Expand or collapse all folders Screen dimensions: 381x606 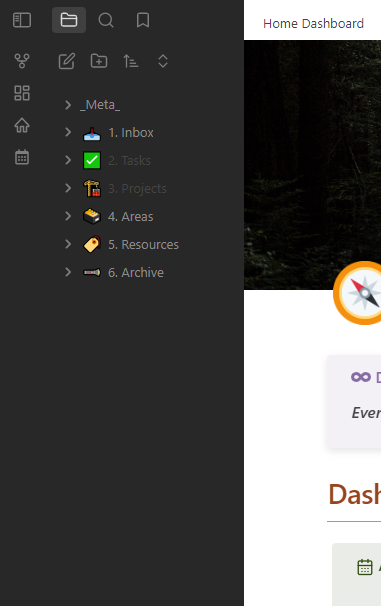(x=163, y=61)
